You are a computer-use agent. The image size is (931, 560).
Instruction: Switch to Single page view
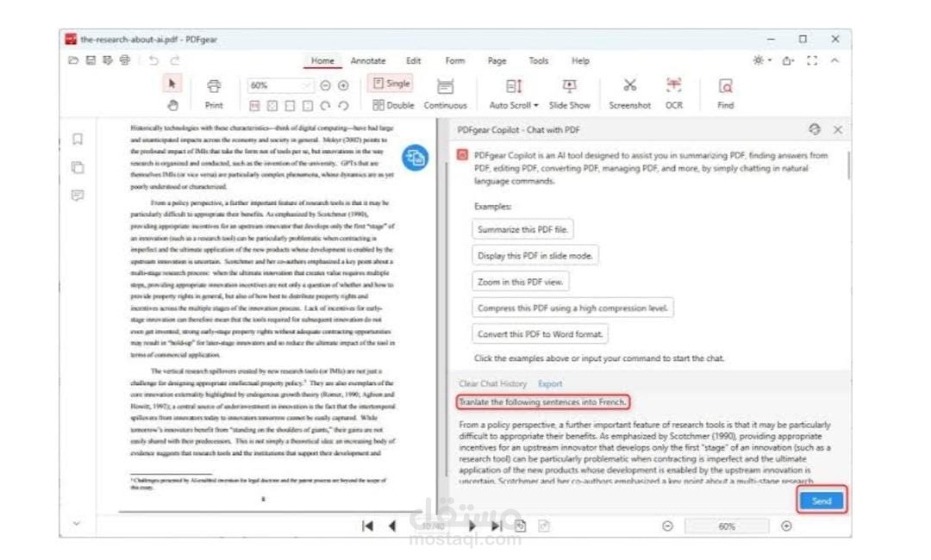391,84
